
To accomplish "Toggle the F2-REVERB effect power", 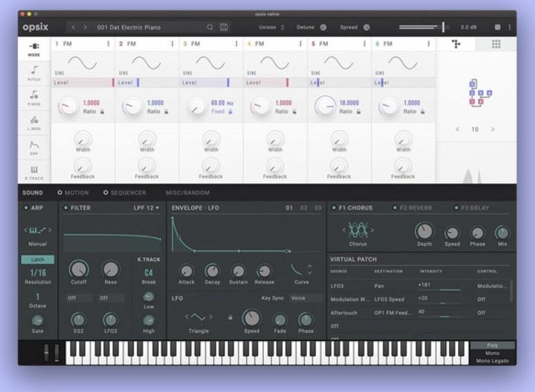I will coord(395,207).
